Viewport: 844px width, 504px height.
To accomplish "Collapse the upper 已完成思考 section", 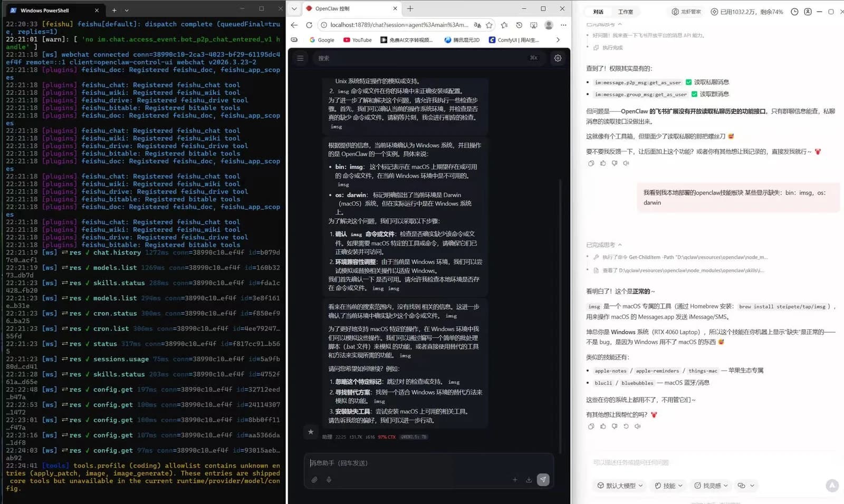I will [604, 24].
